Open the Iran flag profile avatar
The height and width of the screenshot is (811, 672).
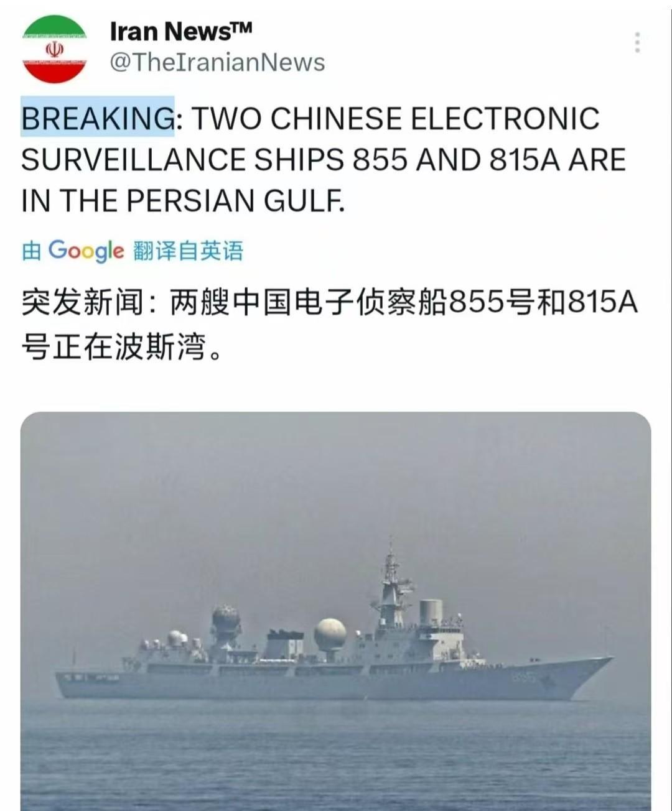click(55, 50)
